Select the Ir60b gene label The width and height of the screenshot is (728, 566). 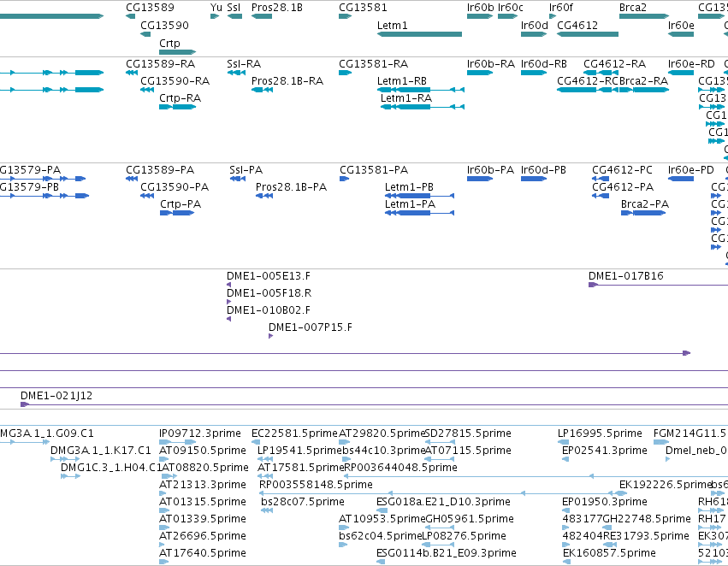pyautogui.click(x=480, y=8)
